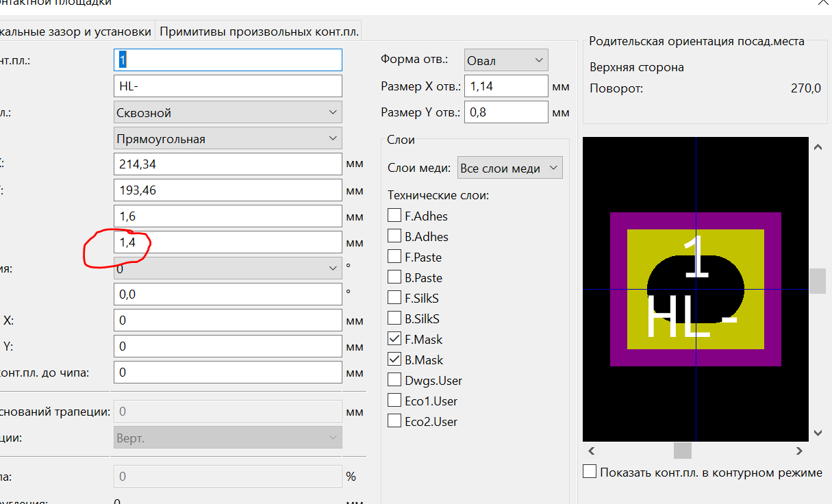Enable 'Показать конт.пл. в контурном режиме' checkbox

[590, 472]
